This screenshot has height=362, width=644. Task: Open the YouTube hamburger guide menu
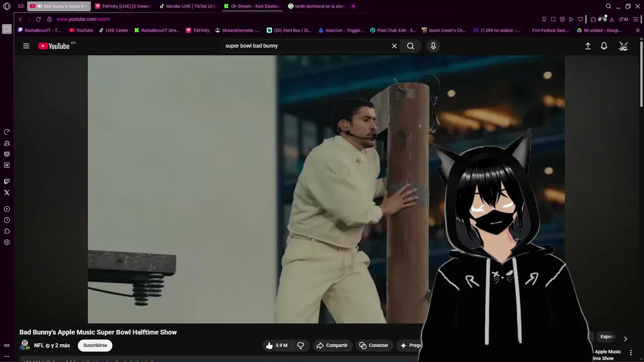click(26, 46)
